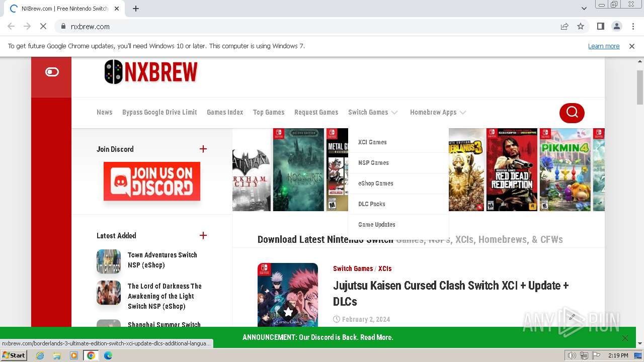The image size is (644, 362).
Task: Expand the Latest Added plus icon
Action: [203, 235]
